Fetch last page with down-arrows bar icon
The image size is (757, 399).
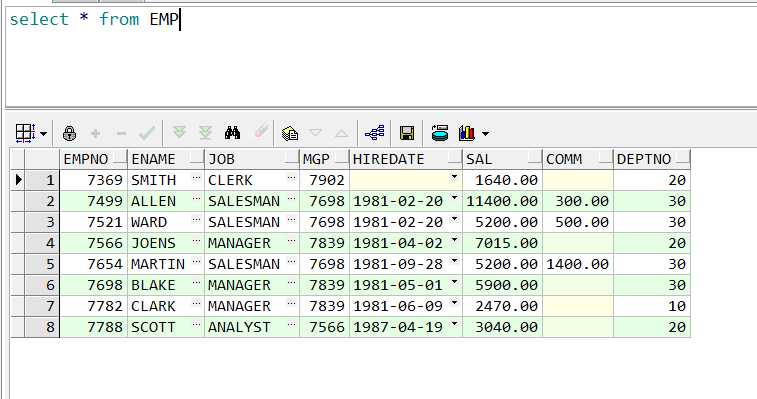[206, 132]
